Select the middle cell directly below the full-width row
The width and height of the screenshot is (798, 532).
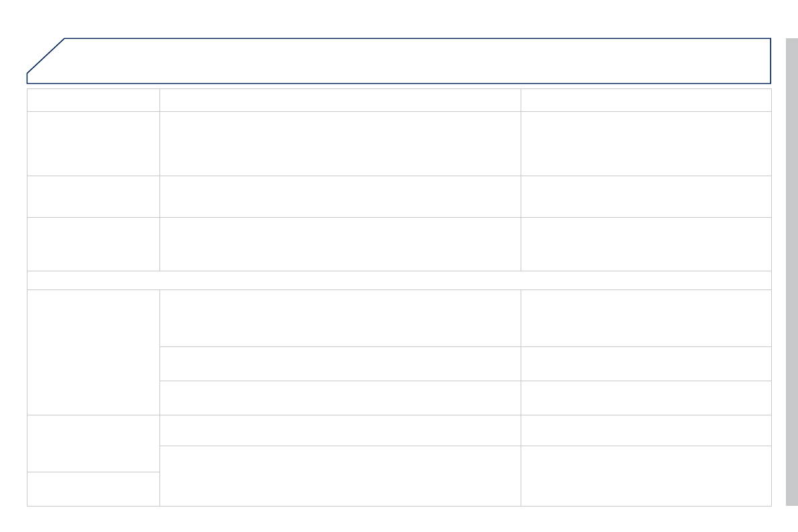coord(340,318)
